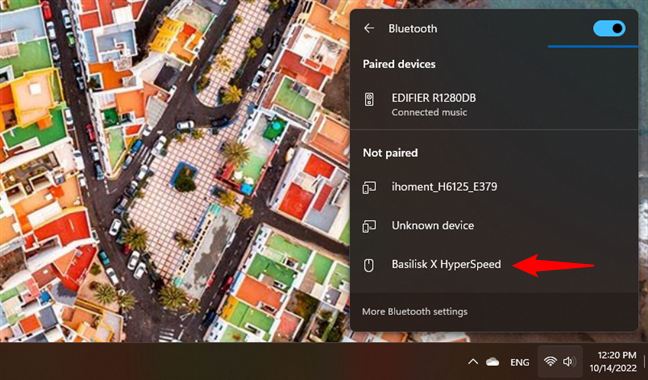Viewport: 648px width, 380px height.
Task: Click the Basilisk X HyperSpeed mouse icon
Action: pyautogui.click(x=369, y=265)
